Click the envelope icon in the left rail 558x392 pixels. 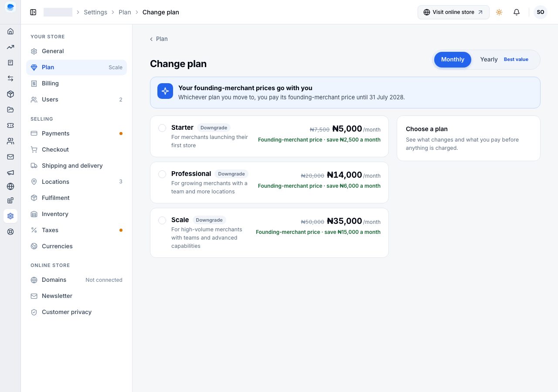[x=10, y=157]
